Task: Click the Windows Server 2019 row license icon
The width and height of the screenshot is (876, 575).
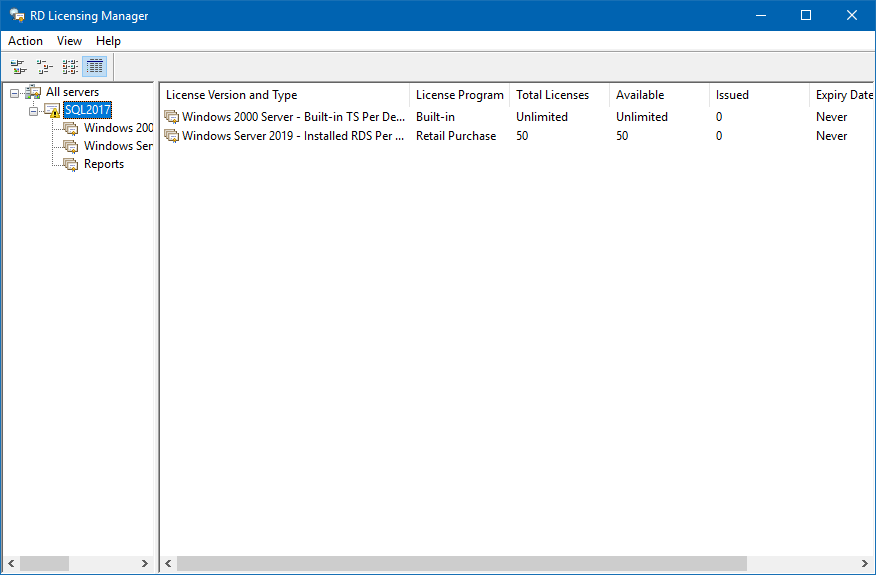Action: (172, 136)
